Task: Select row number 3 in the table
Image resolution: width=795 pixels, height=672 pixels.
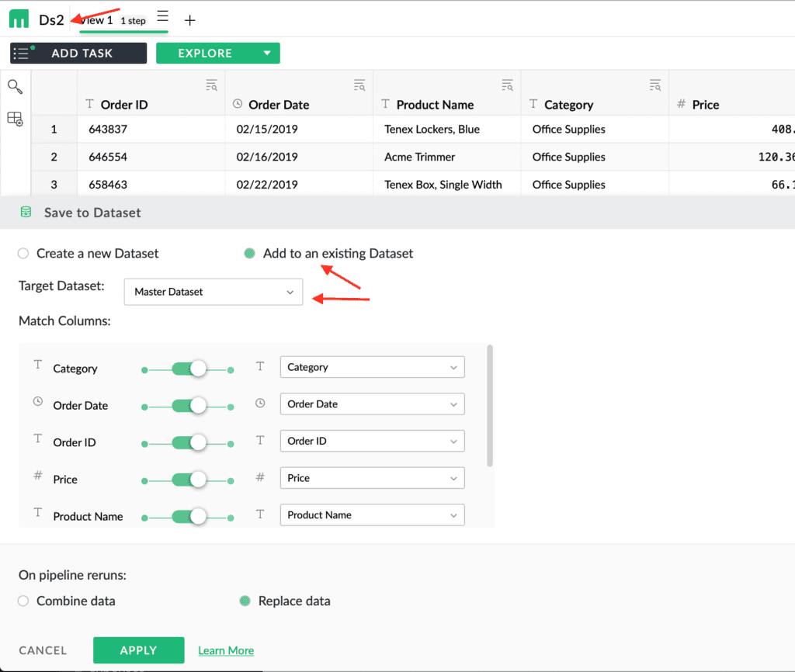Action: 54,185
